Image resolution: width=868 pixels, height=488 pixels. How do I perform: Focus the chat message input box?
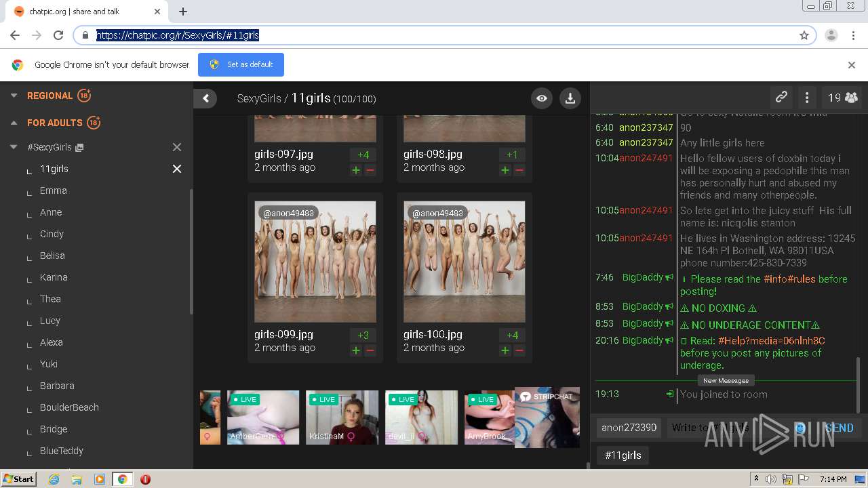(729, 428)
